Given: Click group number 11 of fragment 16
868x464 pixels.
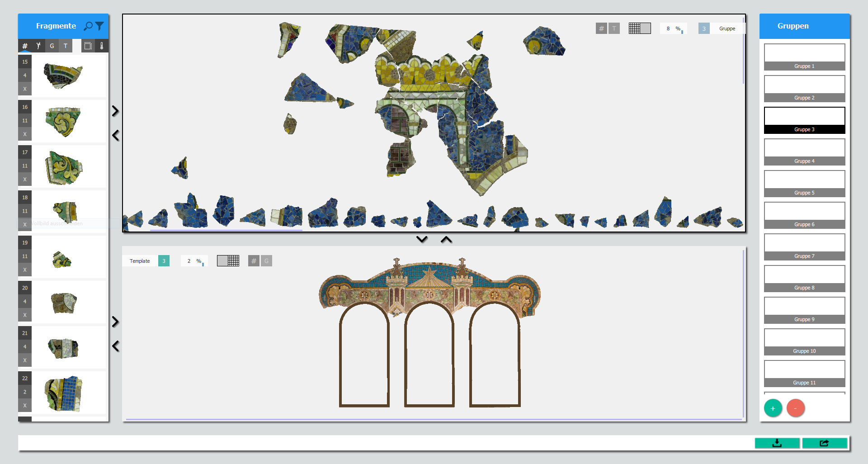Looking at the screenshot, I should click(25, 121).
